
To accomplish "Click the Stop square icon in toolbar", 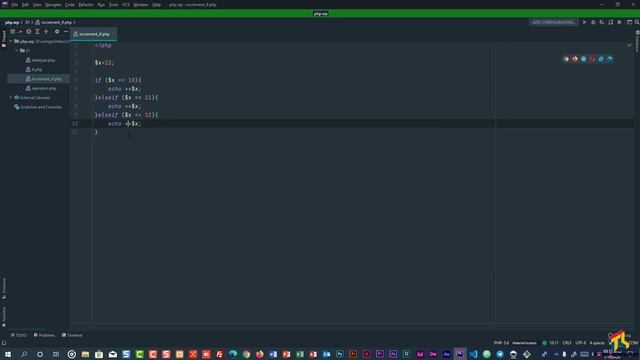I will coord(619,22).
